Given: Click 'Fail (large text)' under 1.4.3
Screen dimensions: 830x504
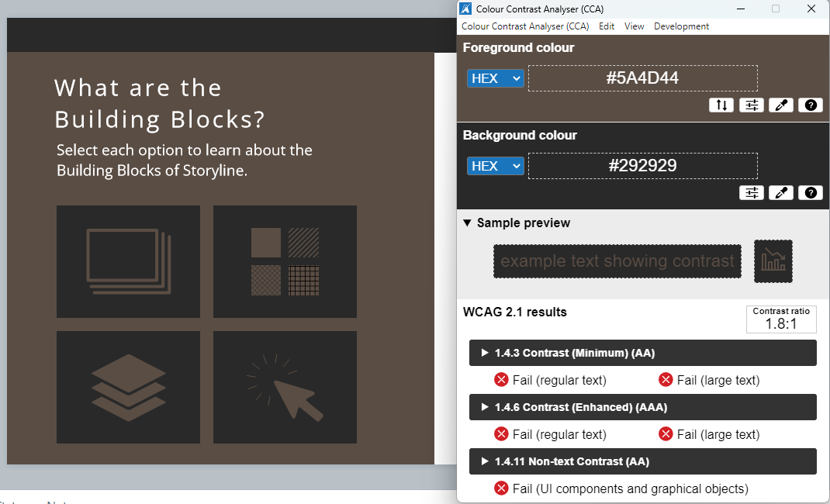Looking at the screenshot, I should click(x=709, y=380).
